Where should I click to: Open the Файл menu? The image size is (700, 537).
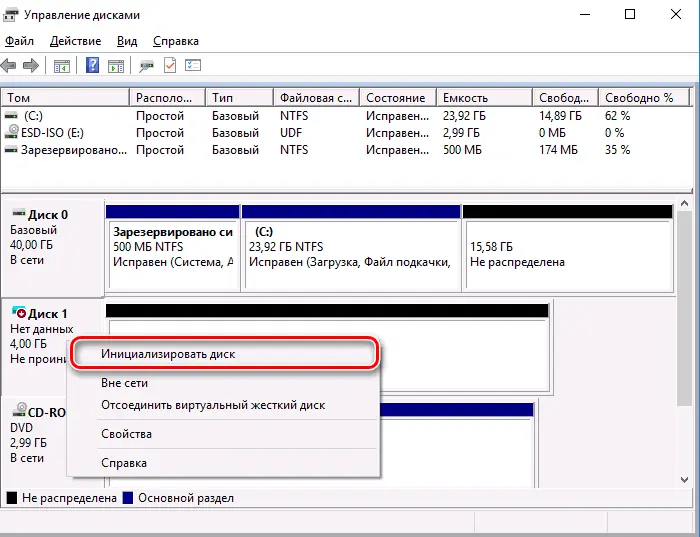coord(19,41)
